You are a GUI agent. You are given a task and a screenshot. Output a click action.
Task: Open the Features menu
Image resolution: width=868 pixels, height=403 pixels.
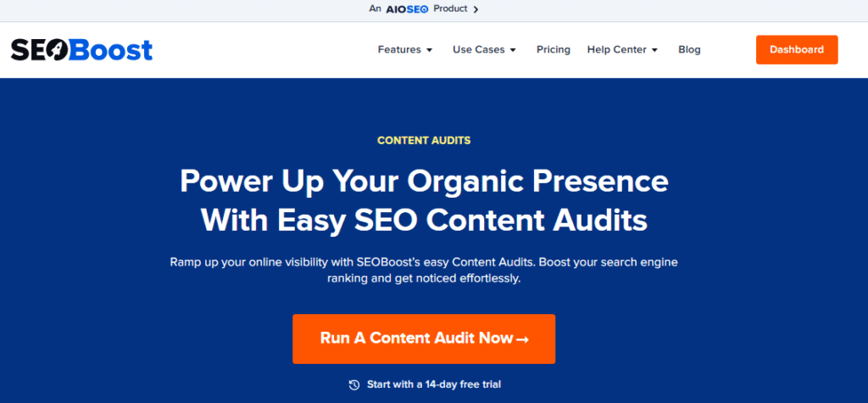tap(399, 49)
